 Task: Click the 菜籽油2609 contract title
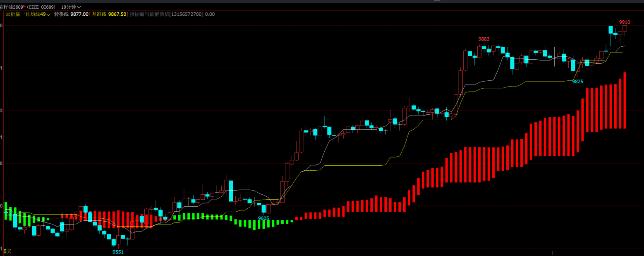coord(11,7)
